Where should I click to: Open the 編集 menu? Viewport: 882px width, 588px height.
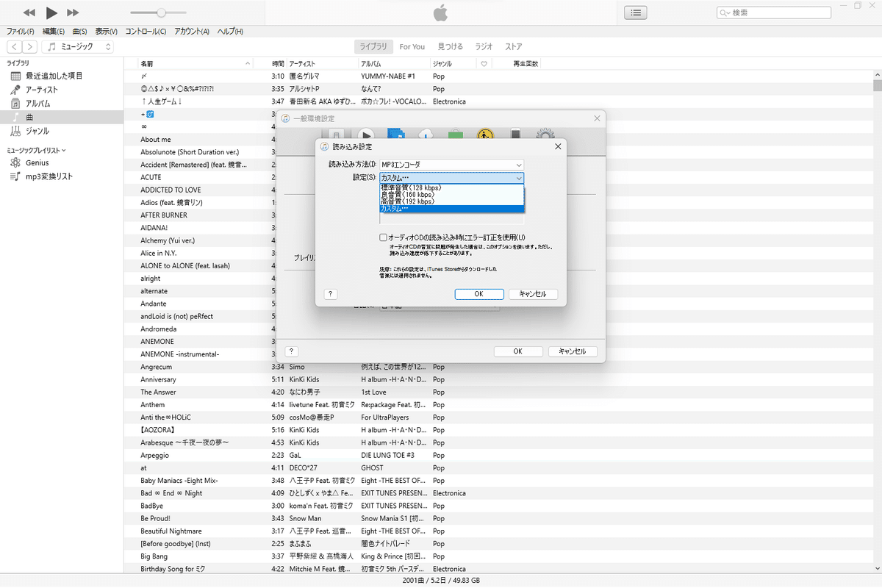pos(53,32)
